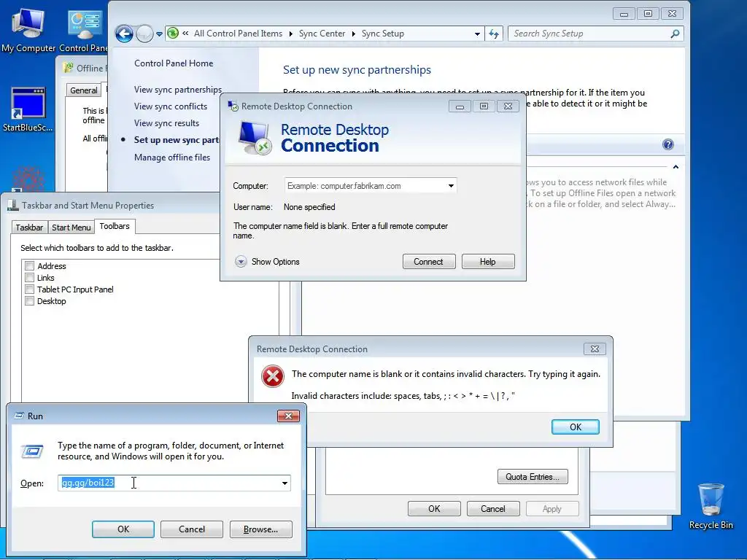Open the Recycle Bin desktop icon
This screenshot has height=560, width=747.
pos(711,506)
